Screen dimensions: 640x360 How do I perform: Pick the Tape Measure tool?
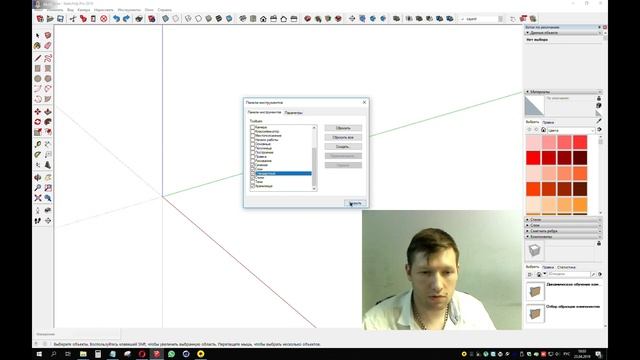[x=38, y=144]
